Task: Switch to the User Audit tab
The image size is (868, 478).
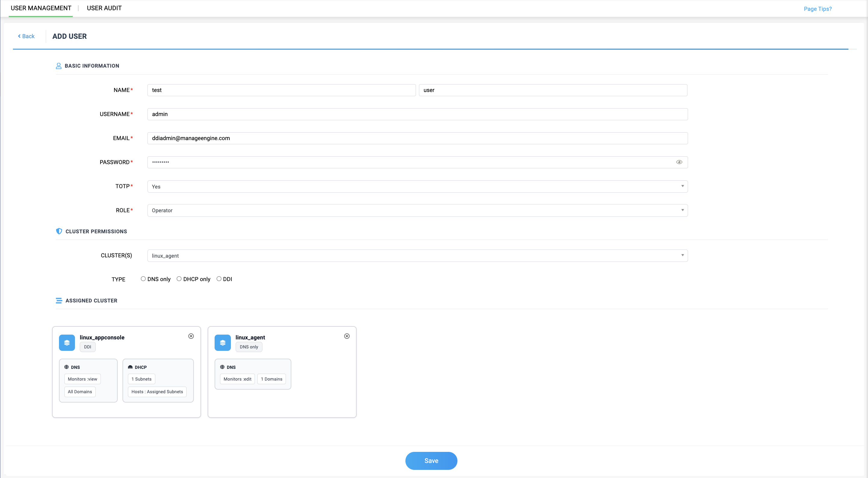Action: [x=104, y=8]
